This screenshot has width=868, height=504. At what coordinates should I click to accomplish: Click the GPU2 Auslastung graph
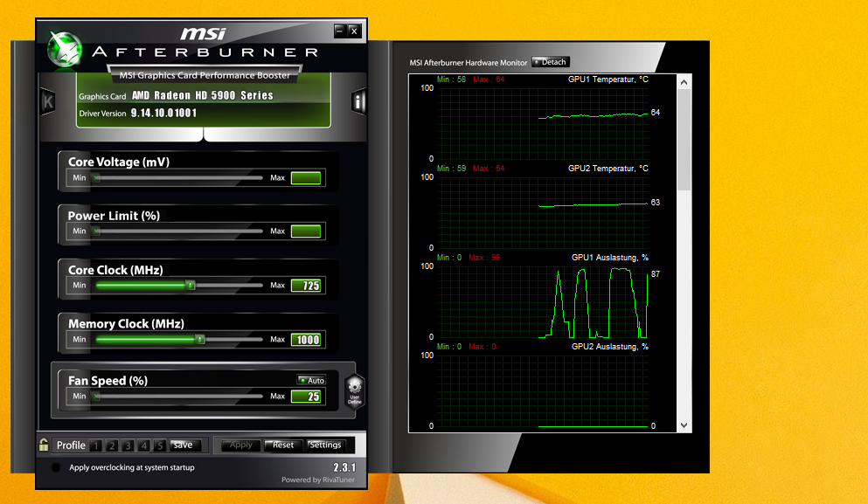(x=543, y=391)
